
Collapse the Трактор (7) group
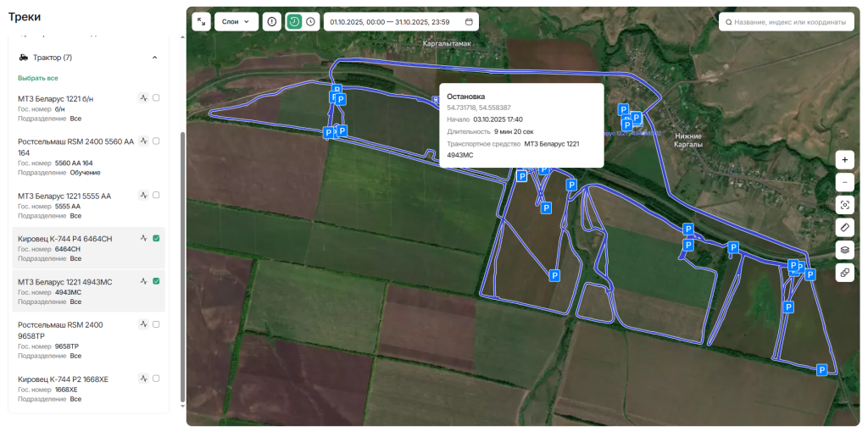point(154,58)
